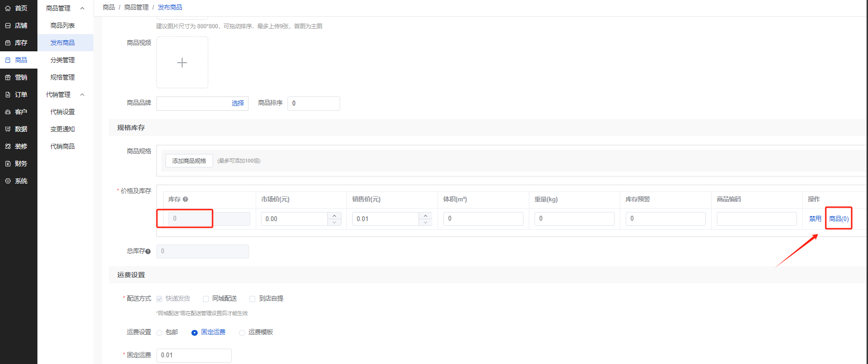Click the help icon beside 库存 column header

point(185,200)
